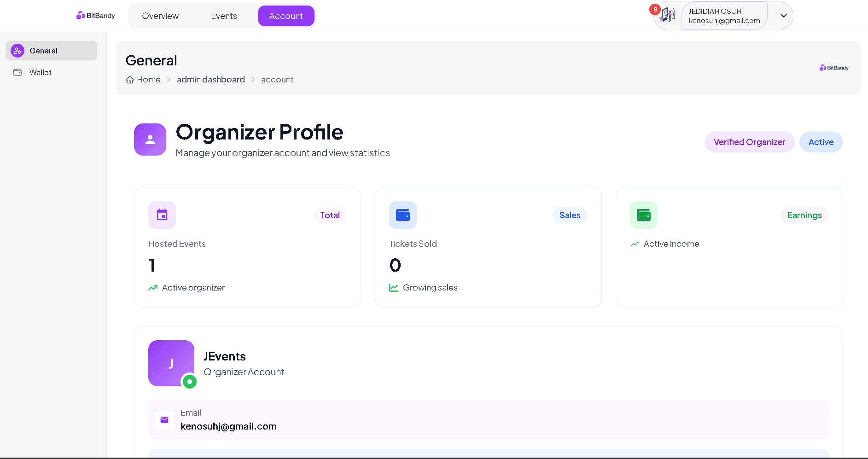Click the Hosted Events calendar icon
This screenshot has height=459, width=868.
(162, 215)
